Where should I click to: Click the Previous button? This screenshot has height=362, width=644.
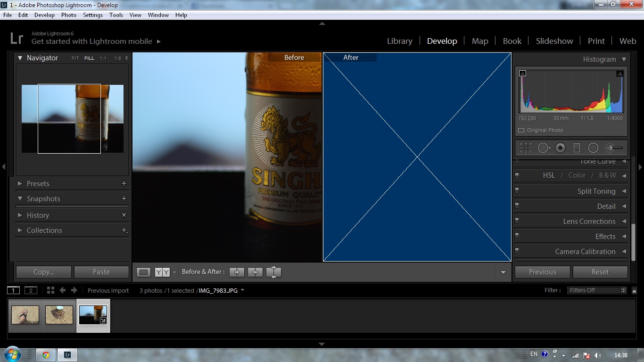point(542,272)
